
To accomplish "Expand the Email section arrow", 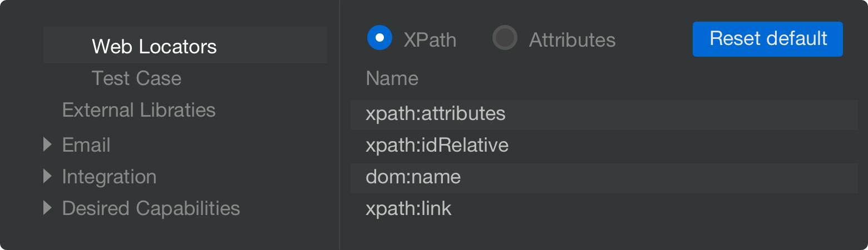I will click(x=48, y=145).
